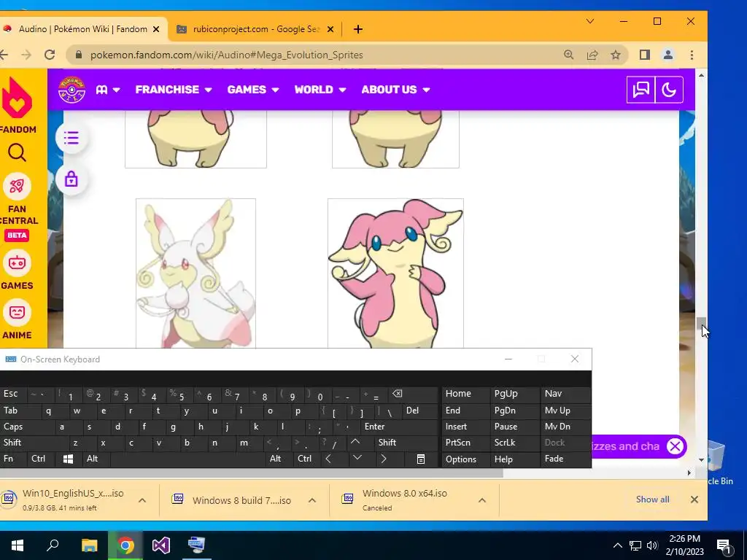This screenshot has height=560, width=747.
Task: Click the PgDn key on keyboard
Action: [x=514, y=411]
